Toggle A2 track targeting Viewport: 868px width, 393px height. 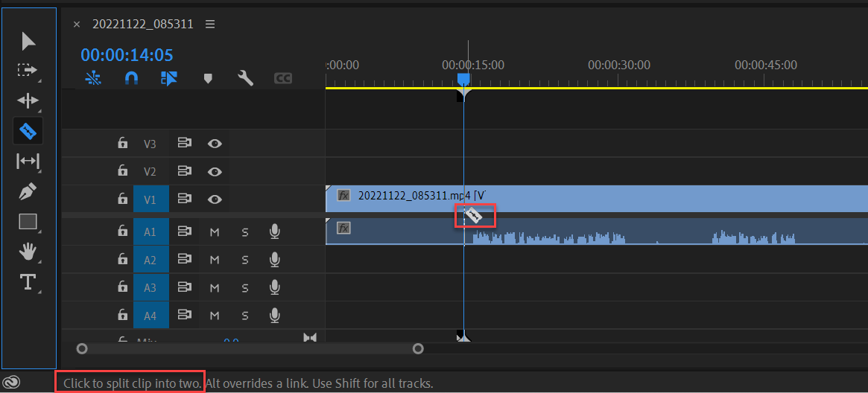click(x=151, y=260)
